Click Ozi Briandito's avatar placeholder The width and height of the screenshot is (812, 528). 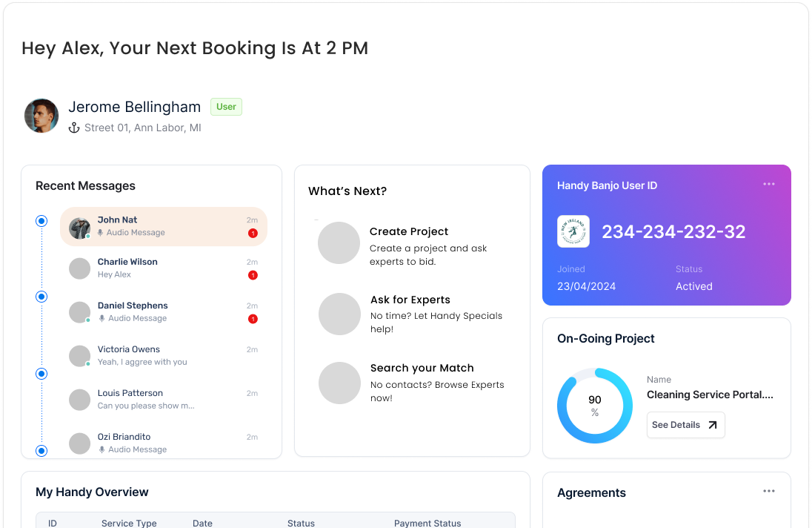80,443
